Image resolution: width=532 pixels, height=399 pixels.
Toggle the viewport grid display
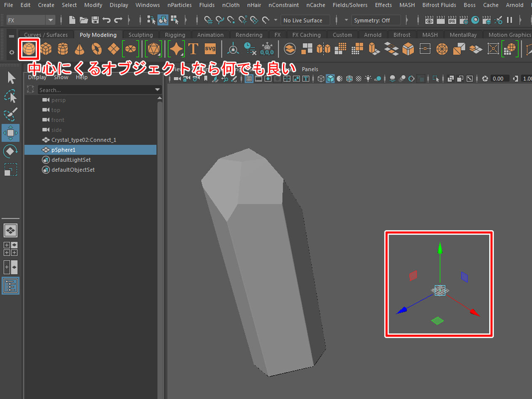tap(249, 79)
